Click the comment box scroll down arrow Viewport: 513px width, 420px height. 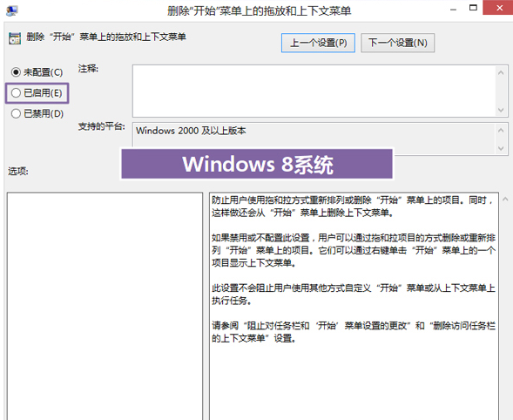pos(501,110)
